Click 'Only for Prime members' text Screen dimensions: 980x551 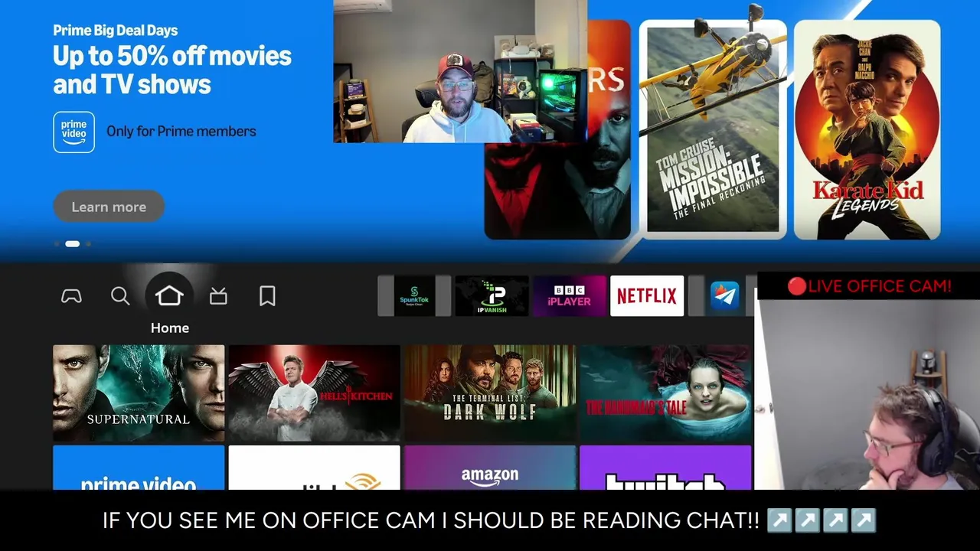tap(181, 132)
